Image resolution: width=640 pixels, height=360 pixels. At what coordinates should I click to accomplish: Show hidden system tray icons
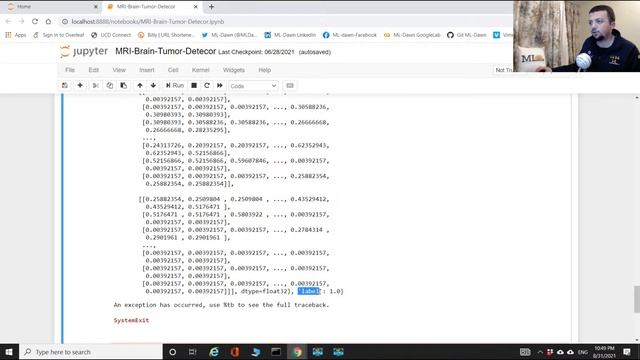click(x=540, y=352)
